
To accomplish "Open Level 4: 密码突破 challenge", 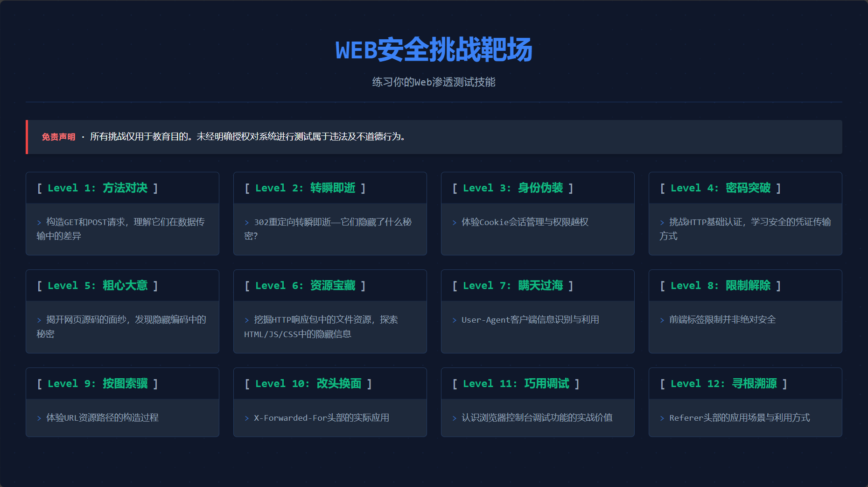I will coord(745,213).
